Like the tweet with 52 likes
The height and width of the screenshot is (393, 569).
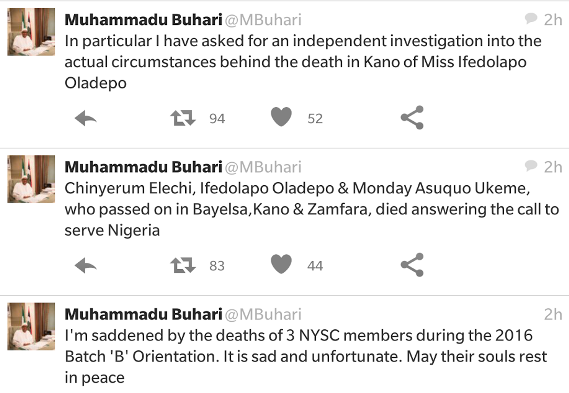click(281, 117)
